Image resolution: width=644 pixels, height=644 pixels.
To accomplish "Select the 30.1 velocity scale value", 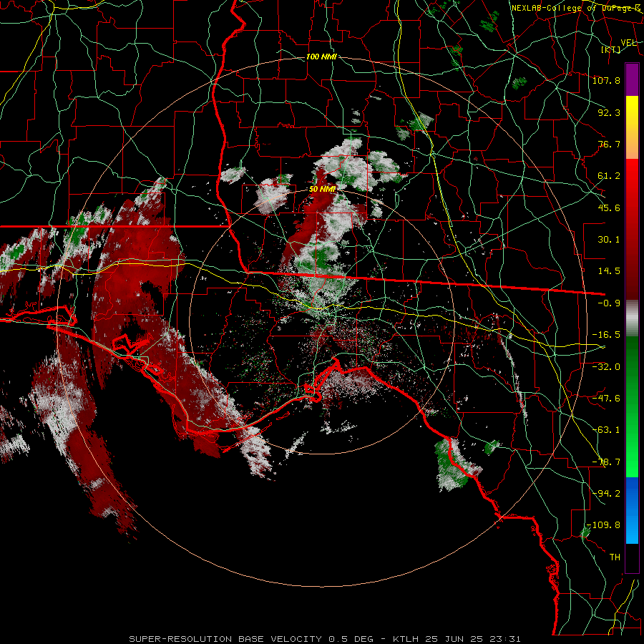I will (609, 240).
